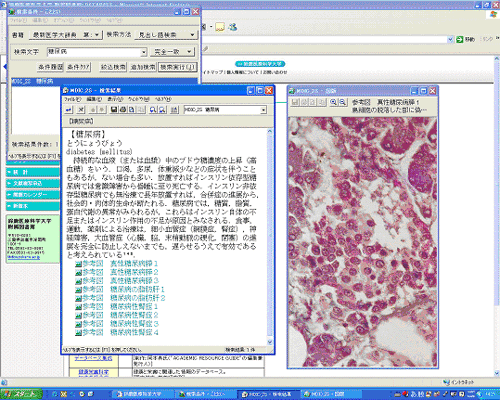
Task: Open link 参考図 真性糖尿病膵 2
Action: (117, 272)
